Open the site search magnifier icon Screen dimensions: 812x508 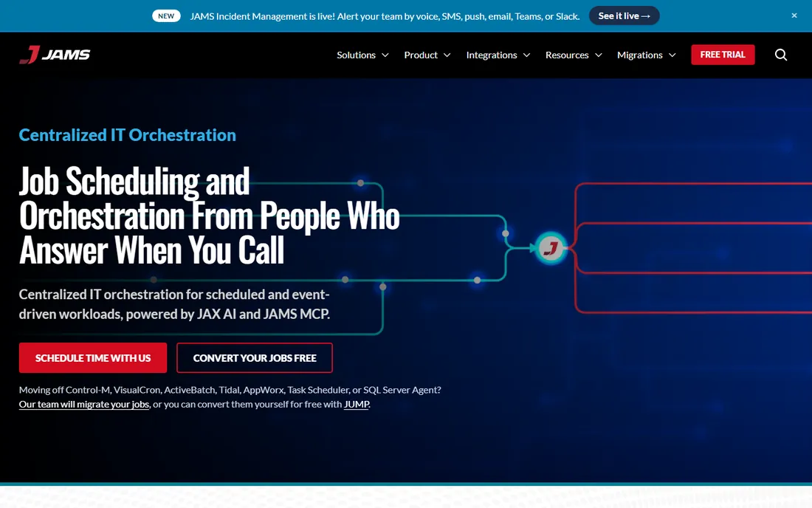[x=781, y=55]
